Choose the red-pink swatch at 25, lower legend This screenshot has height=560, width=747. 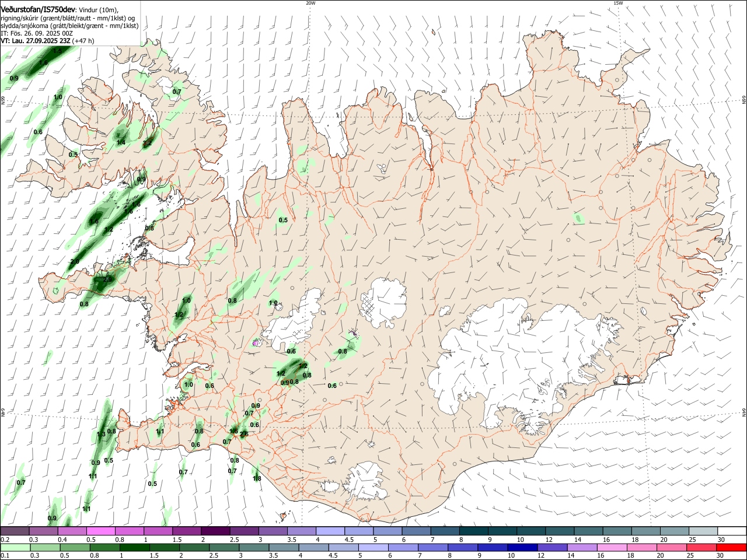click(701, 547)
